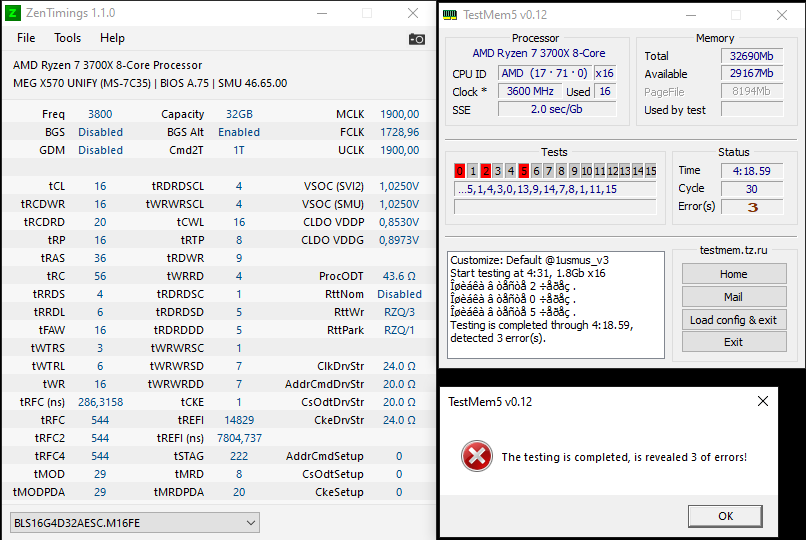This screenshot has width=806, height=540.
Task: Select failed test box 0
Action: coord(460,171)
